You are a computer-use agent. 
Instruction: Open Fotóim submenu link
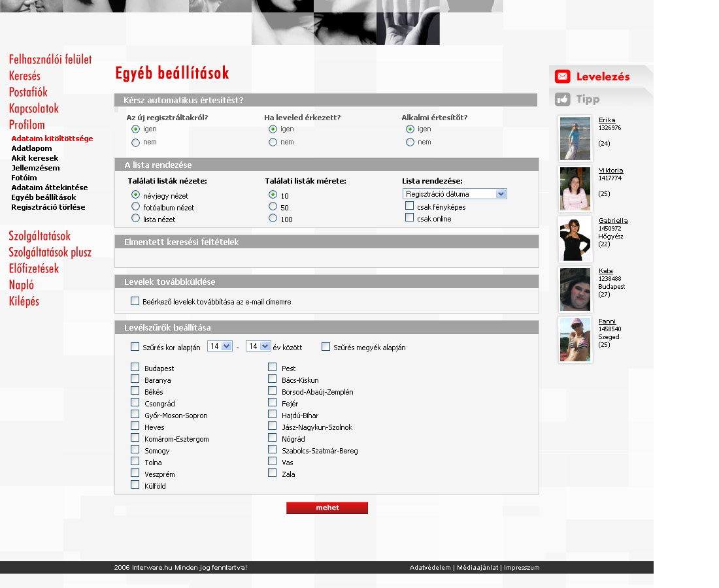(24, 178)
